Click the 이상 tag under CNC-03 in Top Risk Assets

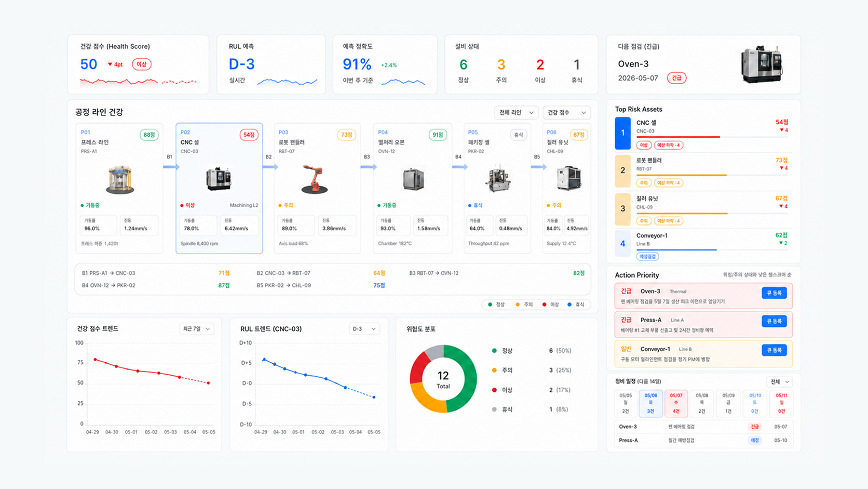pos(644,145)
